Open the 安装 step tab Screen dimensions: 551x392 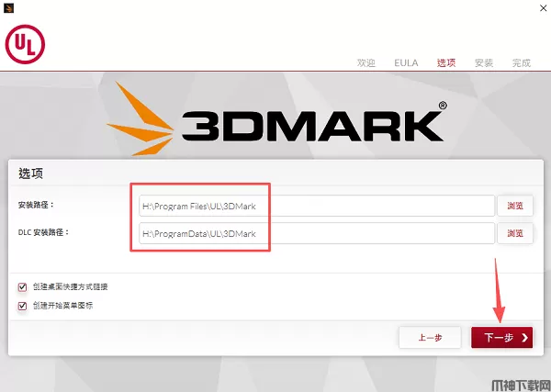click(x=484, y=62)
